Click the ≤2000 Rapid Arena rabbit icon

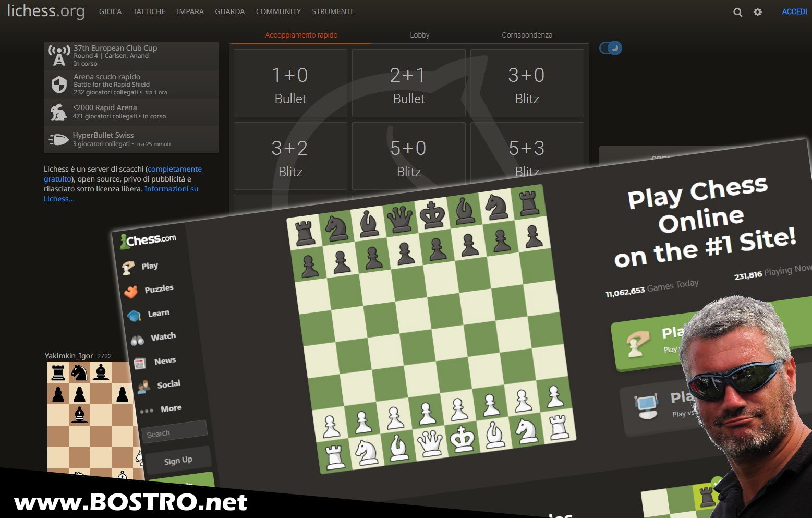[x=58, y=112]
